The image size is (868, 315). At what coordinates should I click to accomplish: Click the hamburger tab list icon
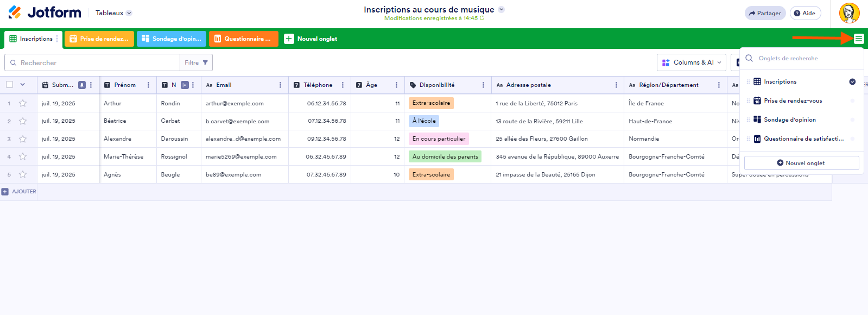pyautogui.click(x=858, y=39)
